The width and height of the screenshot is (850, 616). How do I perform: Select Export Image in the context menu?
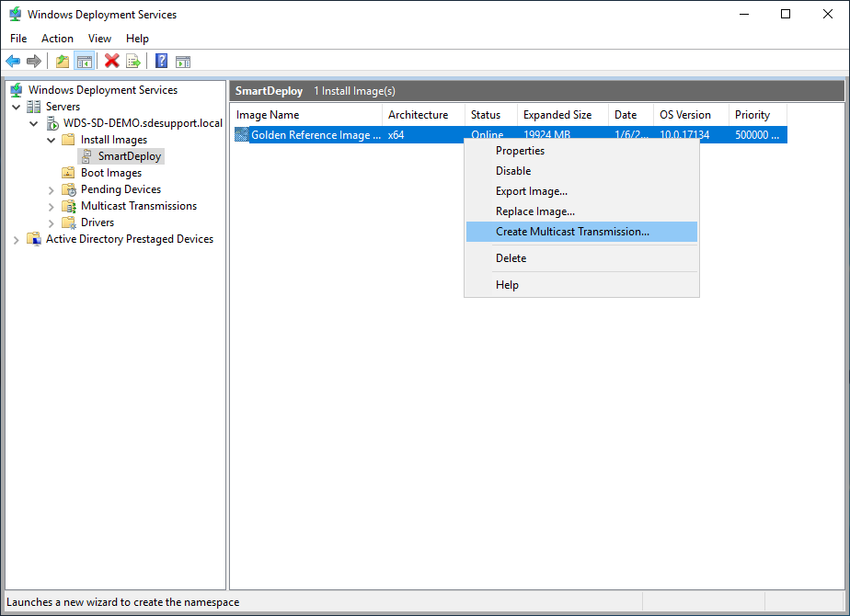pyautogui.click(x=531, y=191)
